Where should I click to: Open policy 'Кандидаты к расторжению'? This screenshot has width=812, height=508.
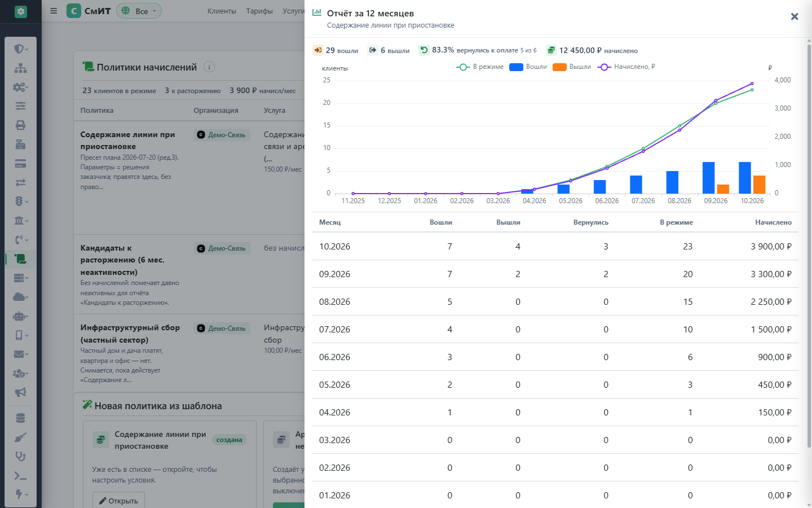click(122, 260)
